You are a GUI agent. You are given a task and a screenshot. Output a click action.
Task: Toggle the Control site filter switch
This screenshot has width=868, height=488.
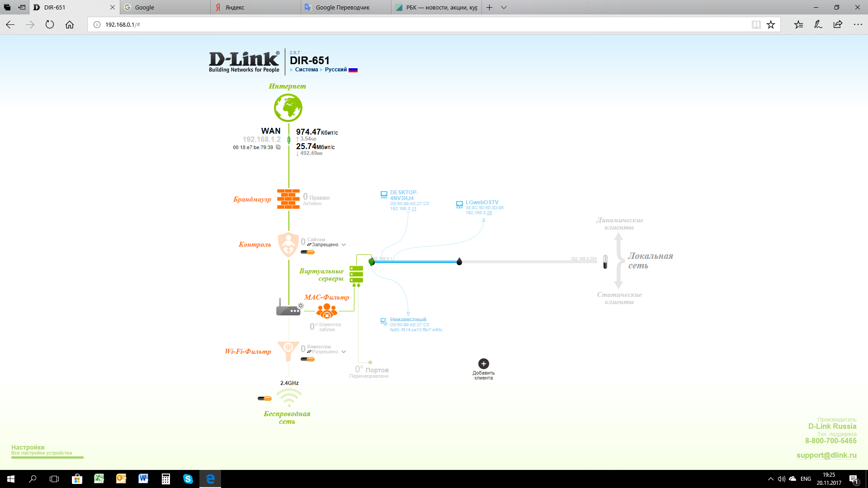308,252
